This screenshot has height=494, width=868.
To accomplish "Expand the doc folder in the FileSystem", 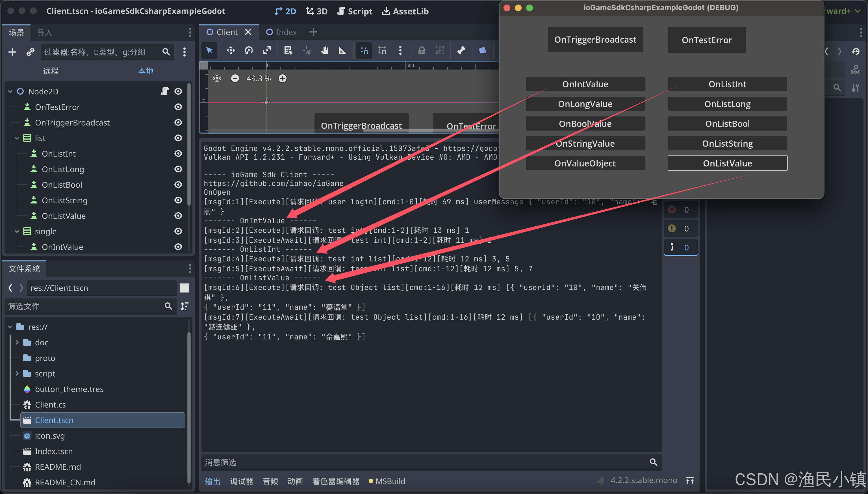I will (17, 342).
